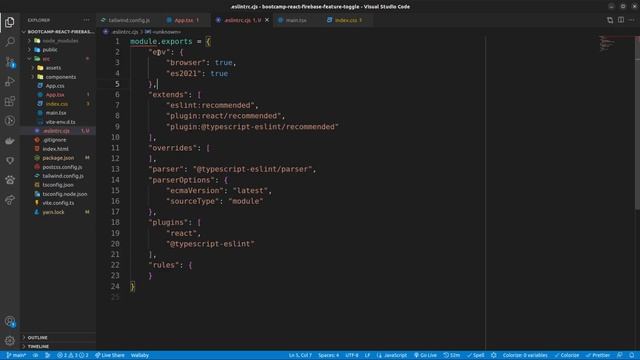Expand the node_modules folder
640x360 pixels.
pos(59,41)
